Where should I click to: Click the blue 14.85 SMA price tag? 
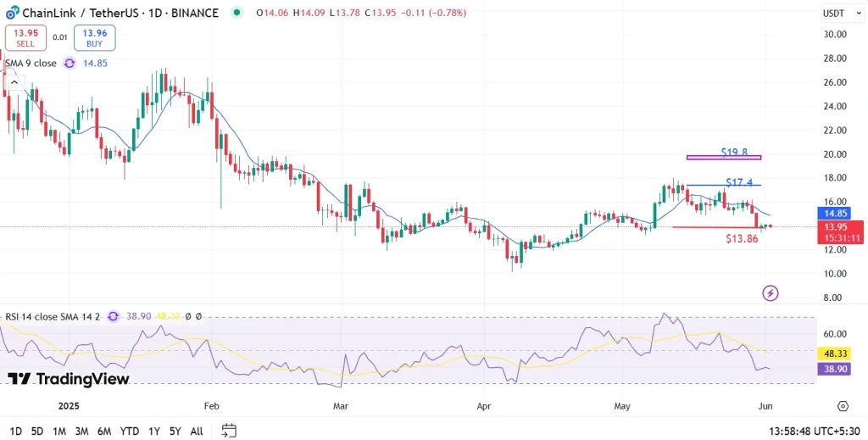pos(833,214)
